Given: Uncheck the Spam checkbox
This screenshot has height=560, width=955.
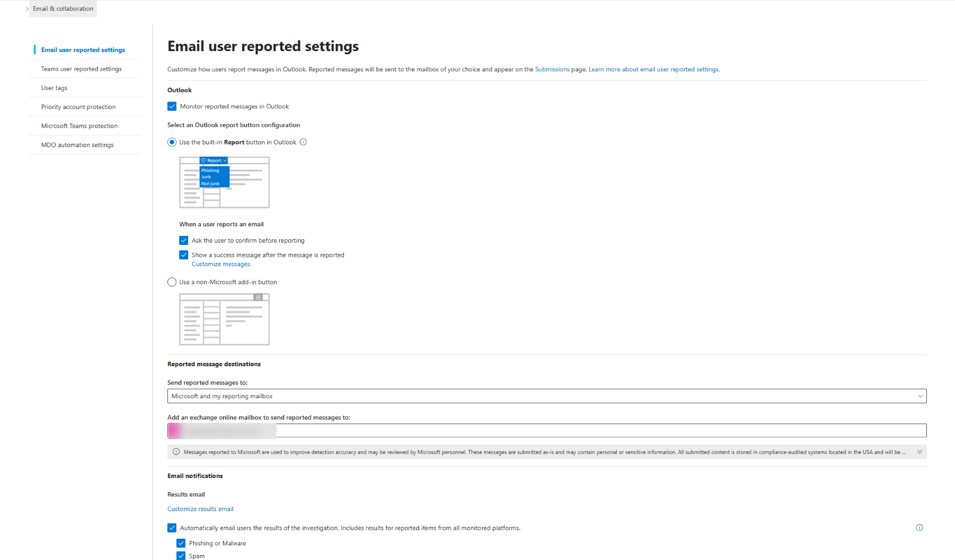Looking at the screenshot, I should [181, 556].
